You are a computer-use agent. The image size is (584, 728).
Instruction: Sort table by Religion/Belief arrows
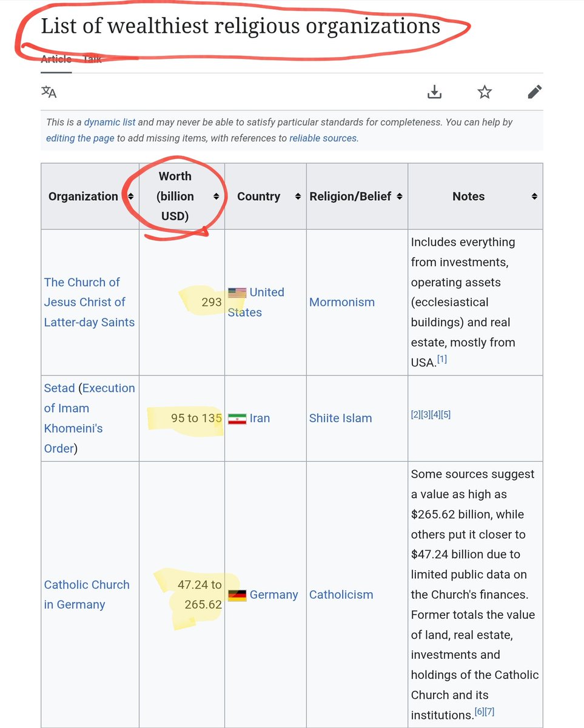tap(400, 197)
